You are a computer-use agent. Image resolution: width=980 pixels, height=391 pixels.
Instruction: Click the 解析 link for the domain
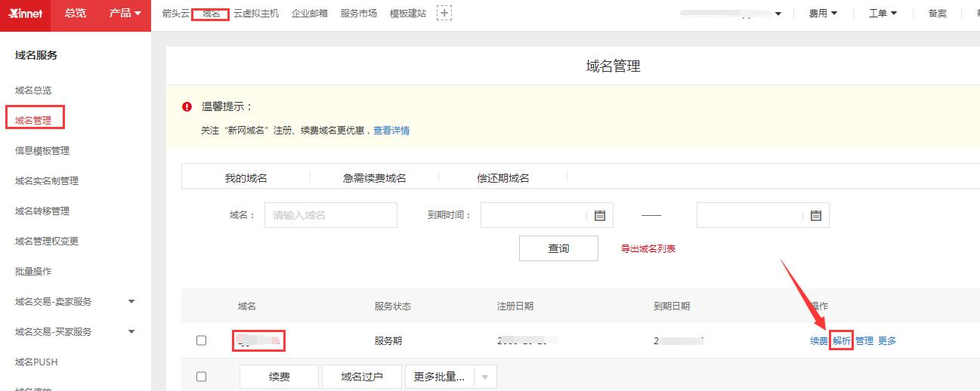point(842,340)
